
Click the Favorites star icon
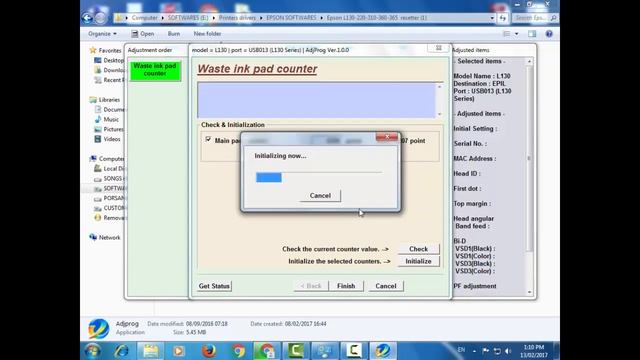point(93,50)
